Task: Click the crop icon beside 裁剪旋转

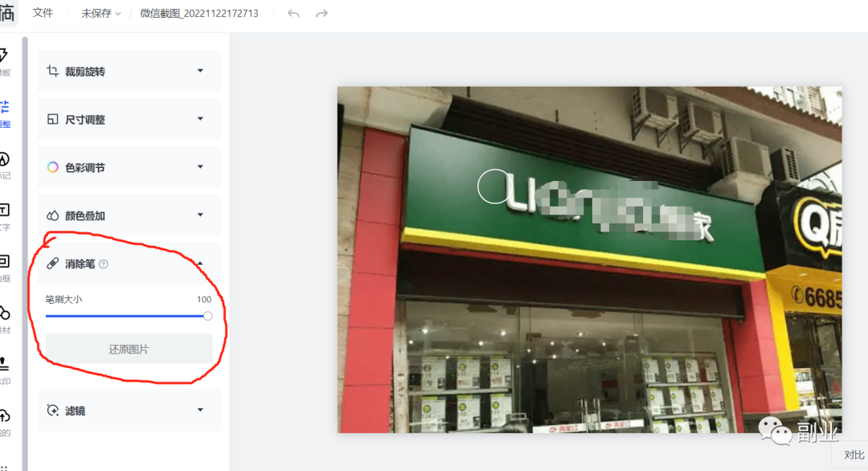Action: pos(52,71)
